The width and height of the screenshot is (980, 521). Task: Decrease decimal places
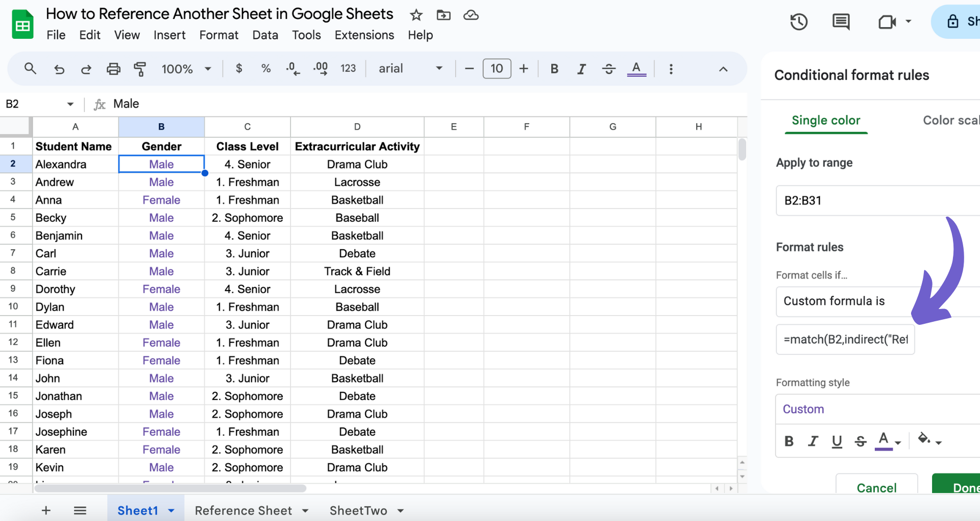click(x=292, y=68)
